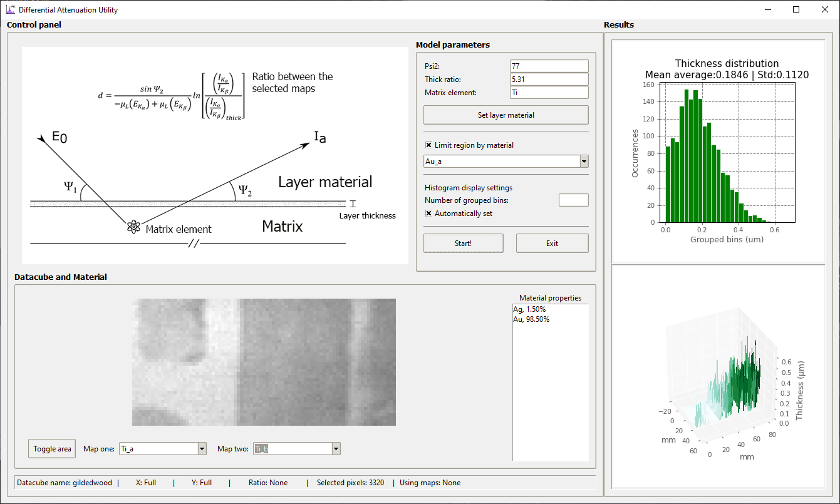The image size is (840, 504).
Task: Select the Ag, 1.50% material entry
Action: [x=529, y=309]
